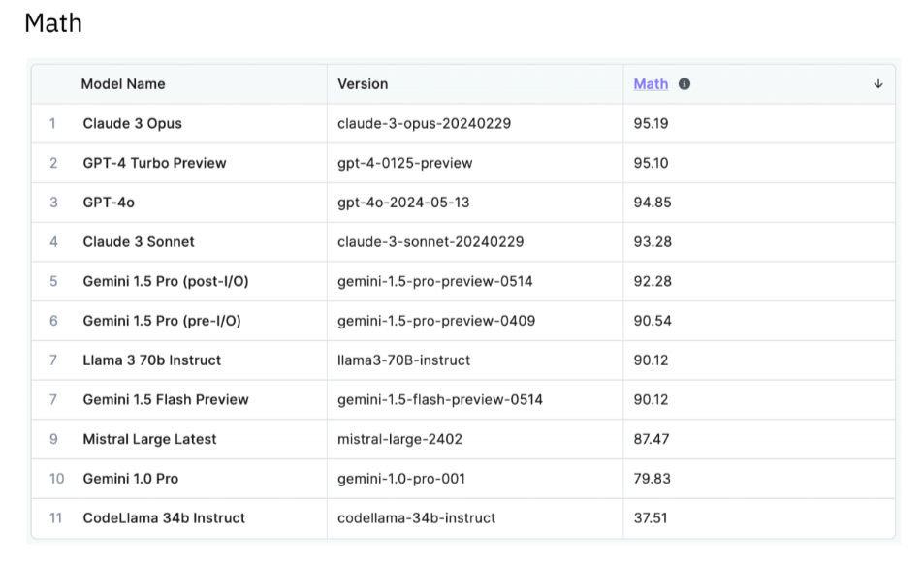924x563 pixels.
Task: Click version claude-3-opus-20240229
Action: (425, 124)
